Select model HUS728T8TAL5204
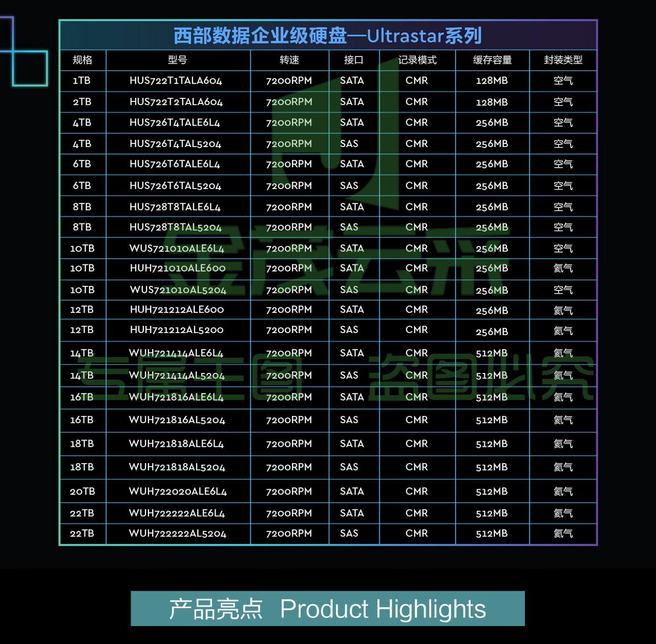 click(175, 227)
